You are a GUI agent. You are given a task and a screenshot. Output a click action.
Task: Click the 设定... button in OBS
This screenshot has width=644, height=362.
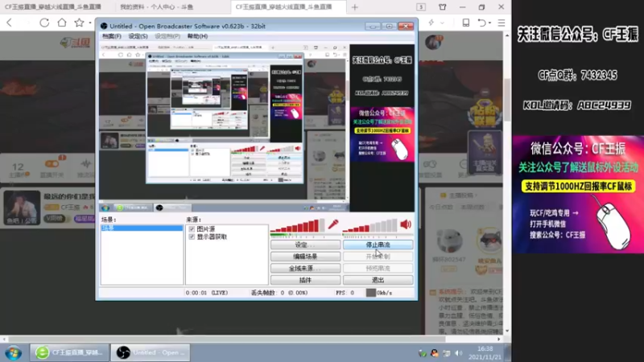pyautogui.click(x=305, y=245)
